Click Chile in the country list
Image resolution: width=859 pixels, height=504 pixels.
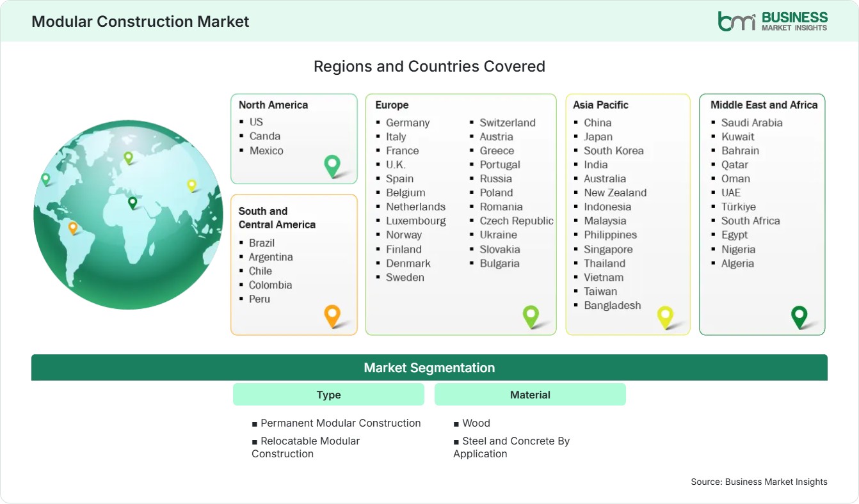pyautogui.click(x=261, y=271)
